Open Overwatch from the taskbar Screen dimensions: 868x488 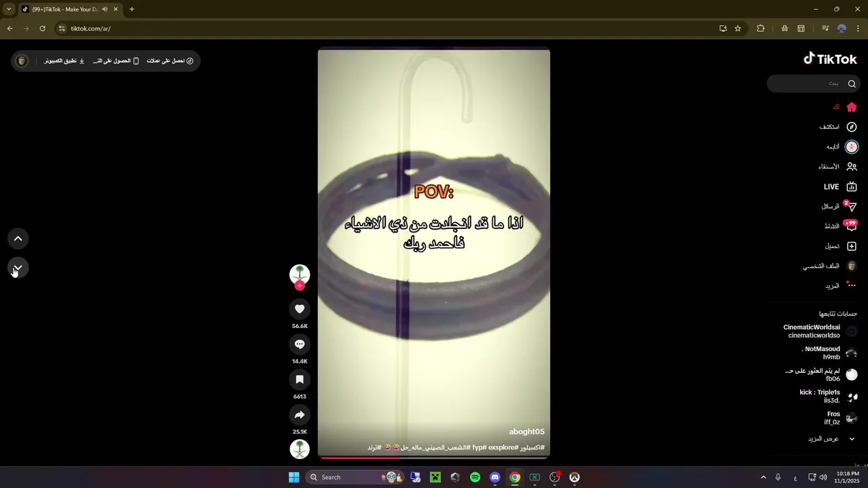(574, 477)
